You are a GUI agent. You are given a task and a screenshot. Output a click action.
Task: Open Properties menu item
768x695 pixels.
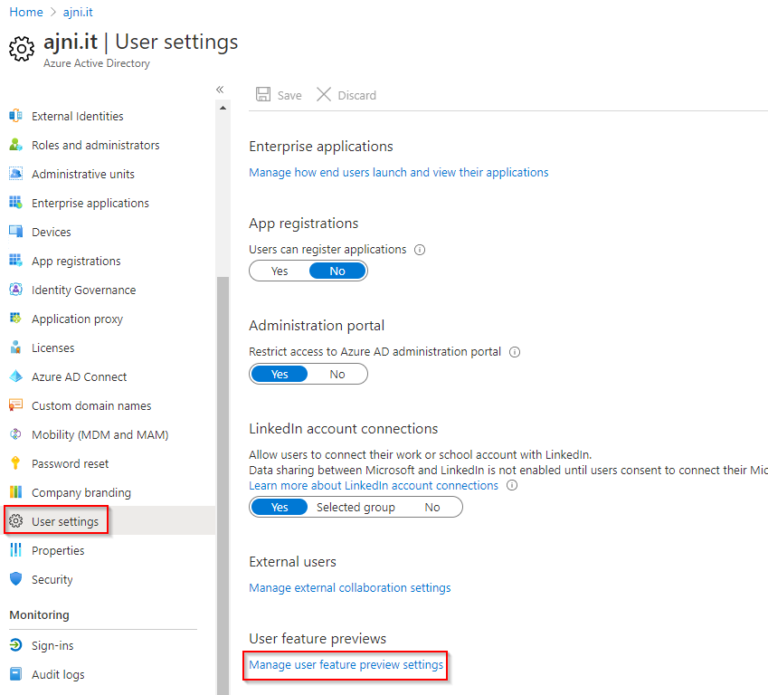pos(58,551)
